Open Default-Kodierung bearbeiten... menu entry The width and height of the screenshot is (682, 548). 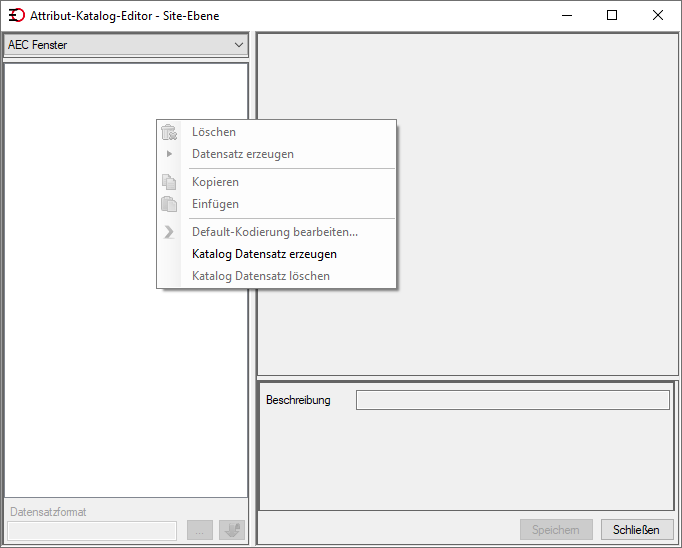[x=277, y=232]
